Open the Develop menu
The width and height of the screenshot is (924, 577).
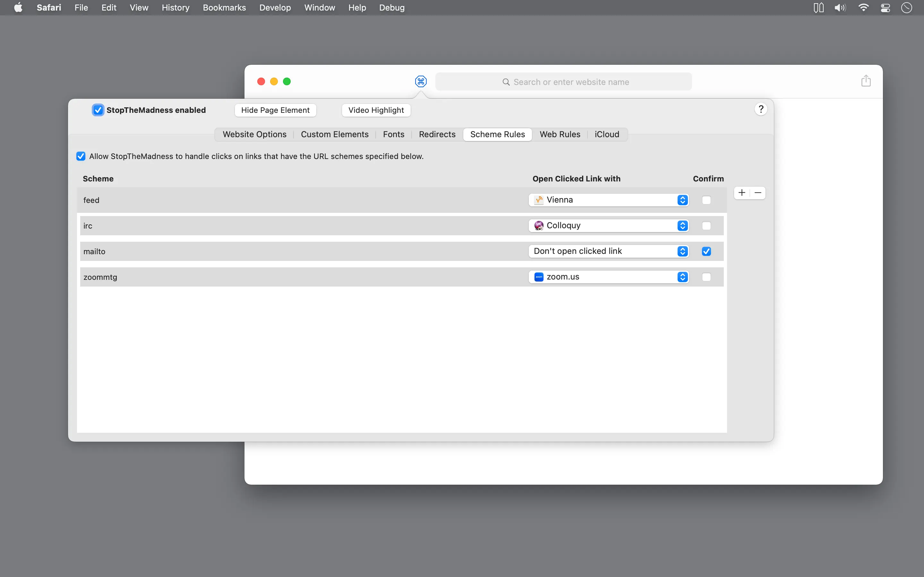click(x=275, y=8)
